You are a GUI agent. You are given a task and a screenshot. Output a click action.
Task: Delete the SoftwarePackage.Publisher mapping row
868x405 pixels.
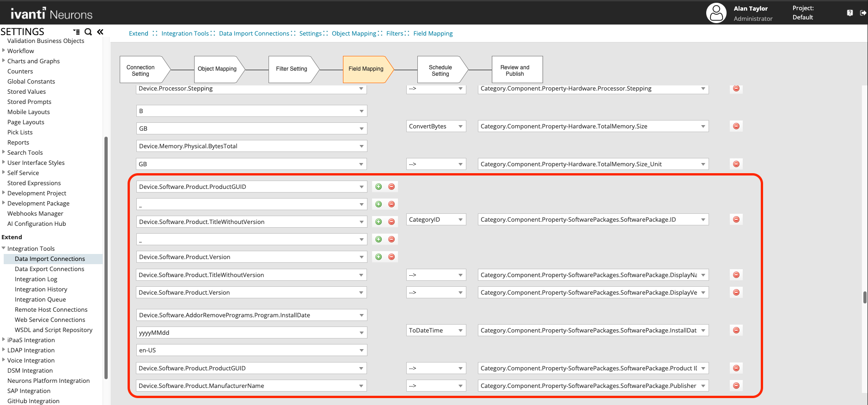pyautogui.click(x=736, y=386)
